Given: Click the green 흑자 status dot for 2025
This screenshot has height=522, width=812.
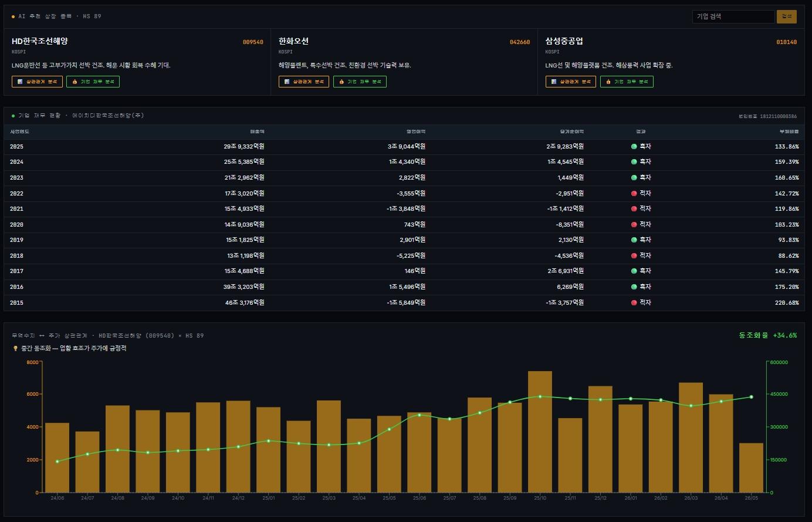Looking at the screenshot, I should (634, 146).
